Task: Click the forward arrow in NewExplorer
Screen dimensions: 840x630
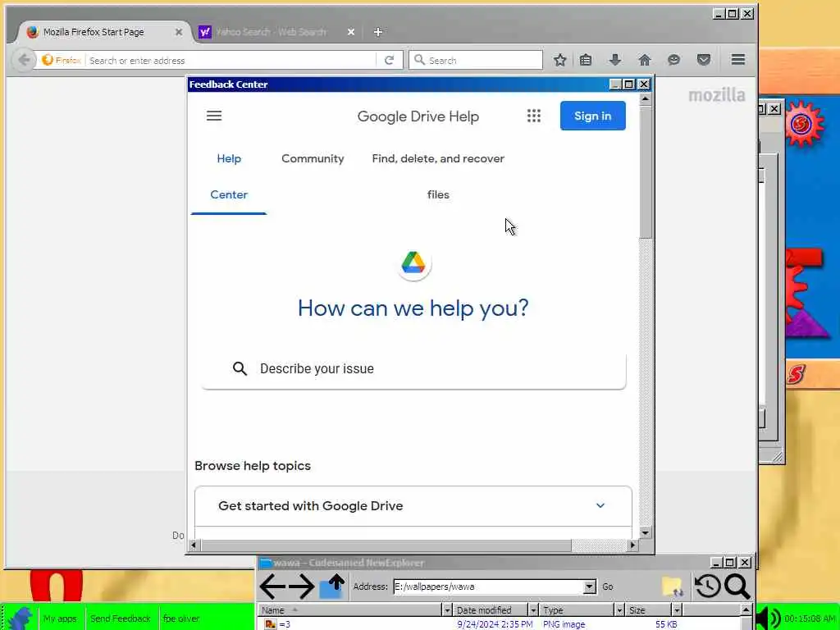Action: [x=302, y=587]
